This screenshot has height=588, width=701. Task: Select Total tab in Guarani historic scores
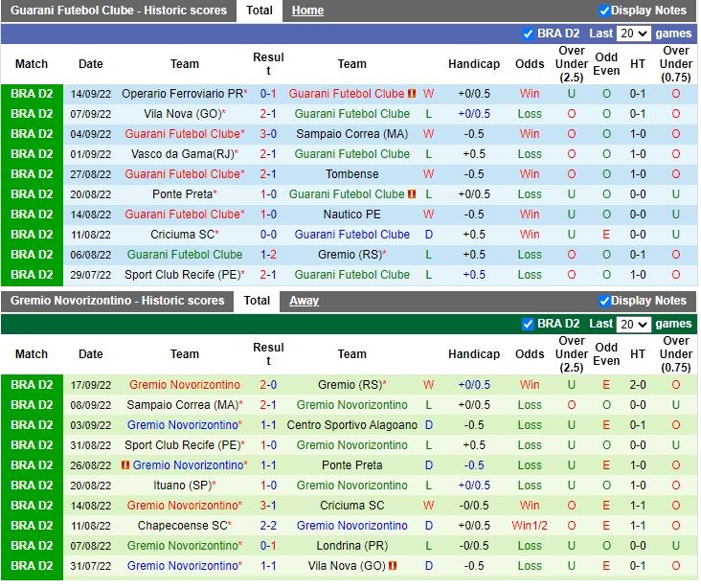(x=260, y=11)
